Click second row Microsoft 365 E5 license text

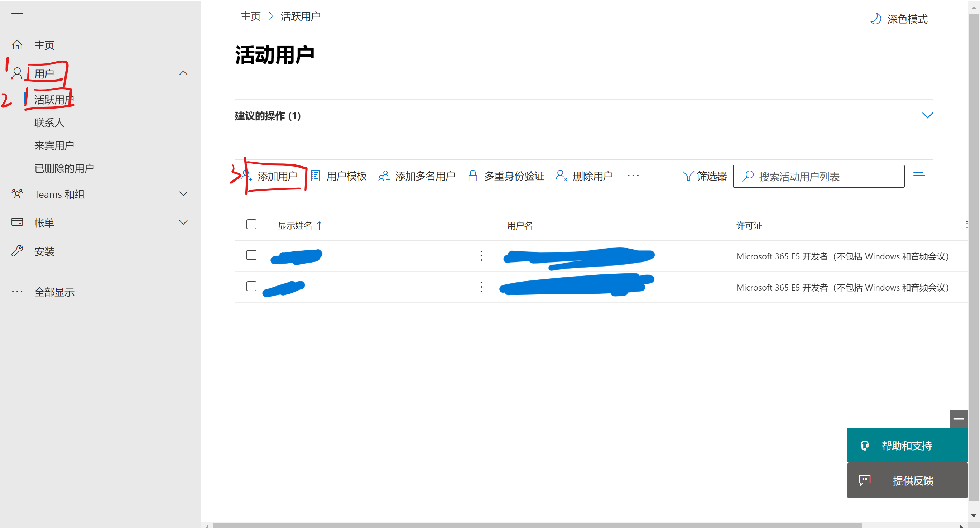pos(843,287)
